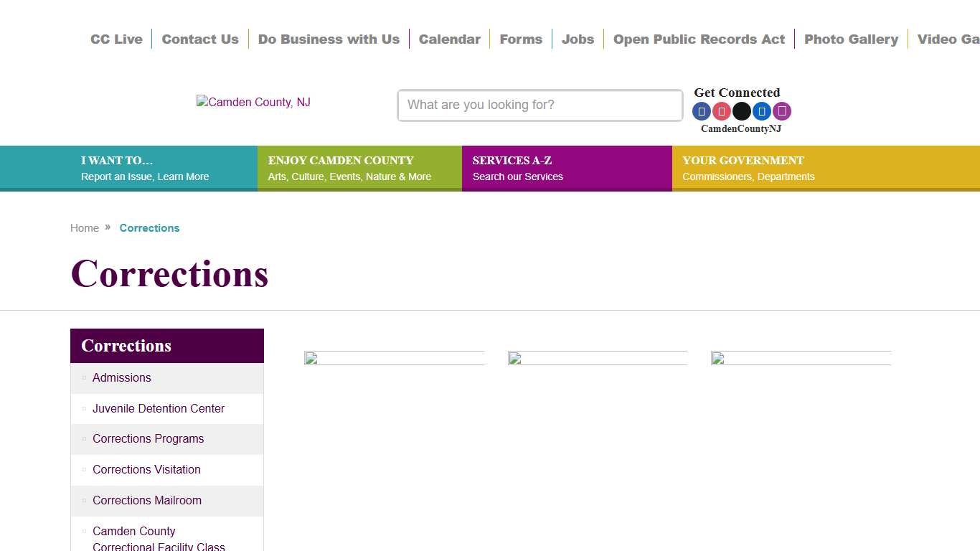Click the Contact Us link
Image resolution: width=980 pixels, height=551 pixels.
click(199, 39)
